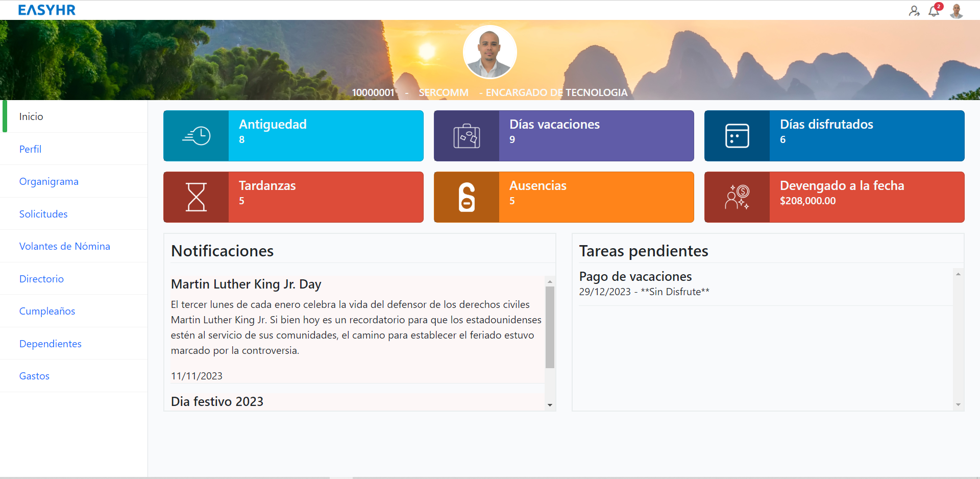The width and height of the screenshot is (980, 479).
Task: Click the Tareas pendientes heading
Action: (644, 251)
